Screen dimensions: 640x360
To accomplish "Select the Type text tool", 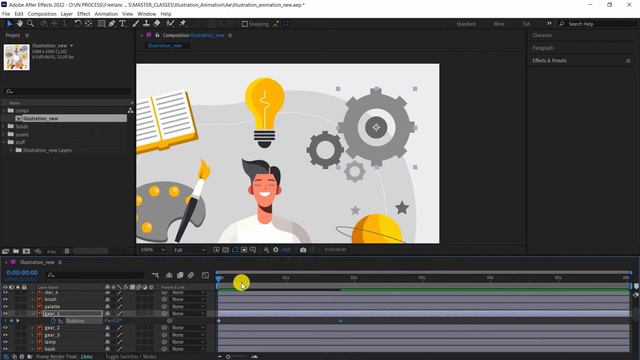I will 122,24.
